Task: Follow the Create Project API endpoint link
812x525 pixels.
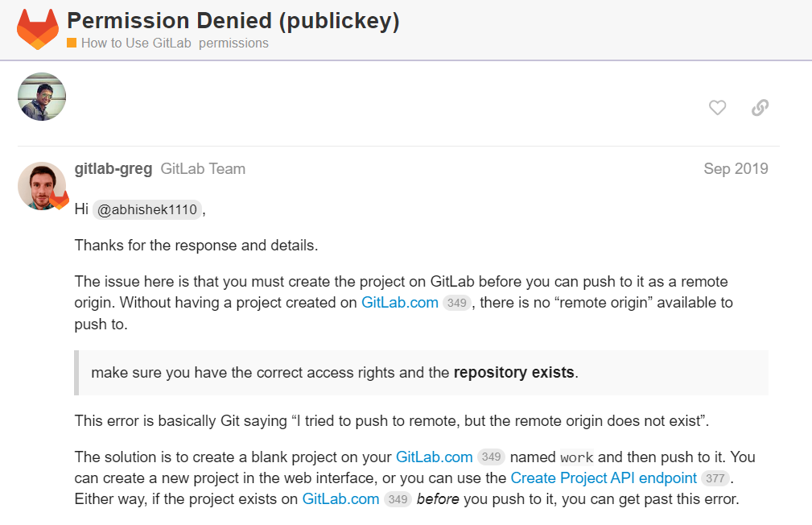Action: (603, 477)
